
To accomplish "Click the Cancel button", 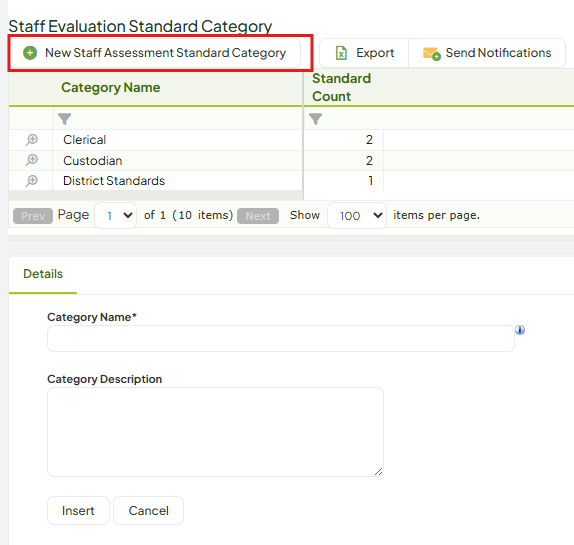I will pos(149,511).
